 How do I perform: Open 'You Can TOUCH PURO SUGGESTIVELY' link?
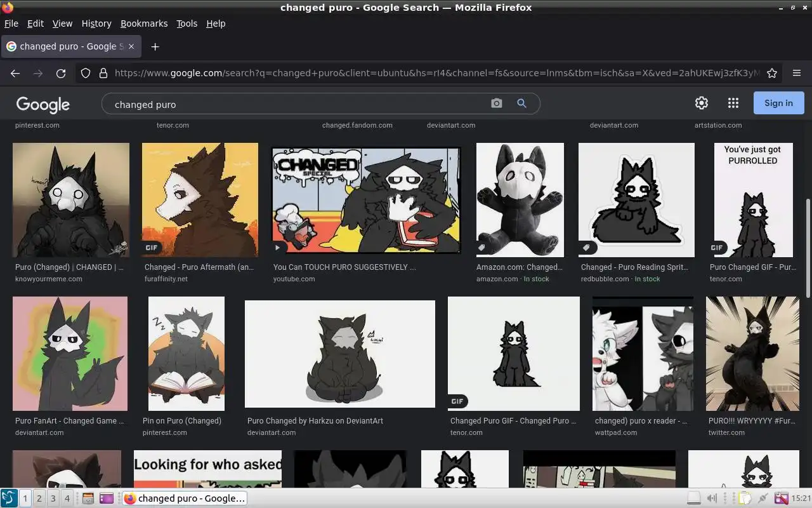tap(344, 267)
